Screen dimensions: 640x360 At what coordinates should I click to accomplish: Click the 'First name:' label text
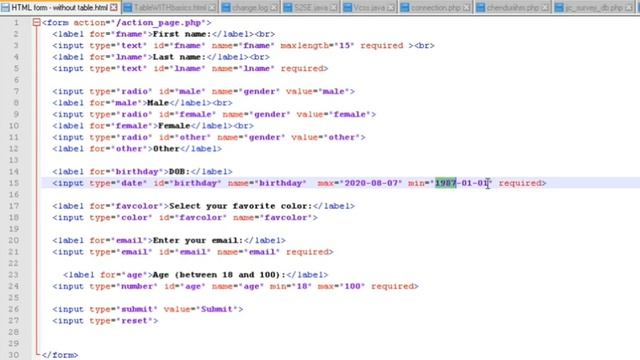182,34
